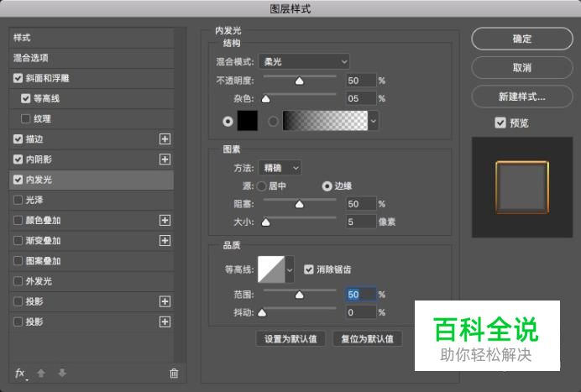This screenshot has height=392, width=581.
Task: Select 图案叠加 row in styles list
Action: (92, 261)
